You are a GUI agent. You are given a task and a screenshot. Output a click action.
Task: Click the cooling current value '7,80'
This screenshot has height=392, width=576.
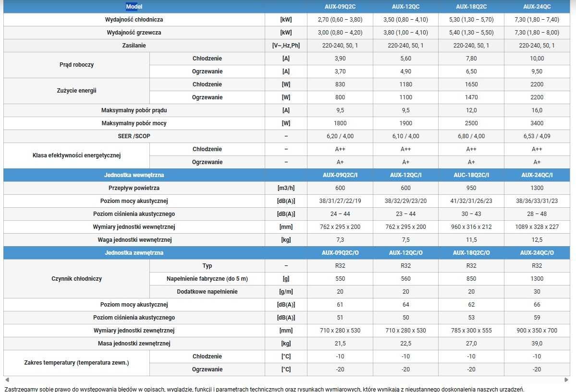click(x=471, y=59)
